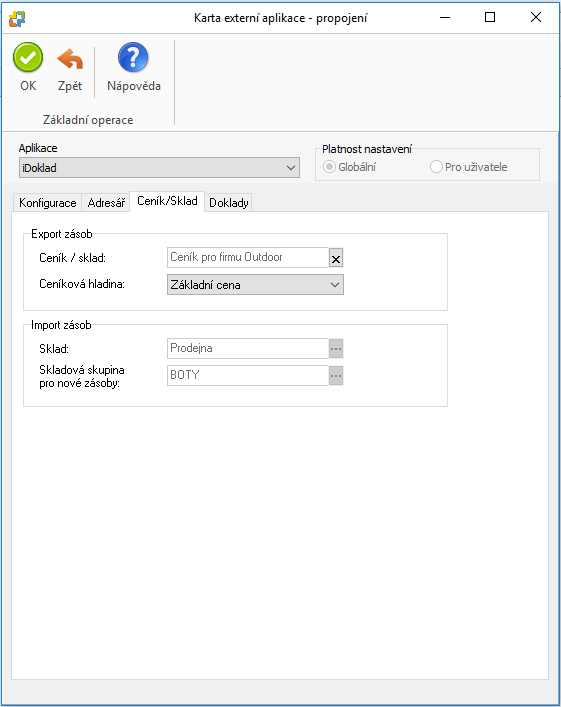
Task: Expand the Aplikace iDoklad dropdown
Action: [x=159, y=168]
